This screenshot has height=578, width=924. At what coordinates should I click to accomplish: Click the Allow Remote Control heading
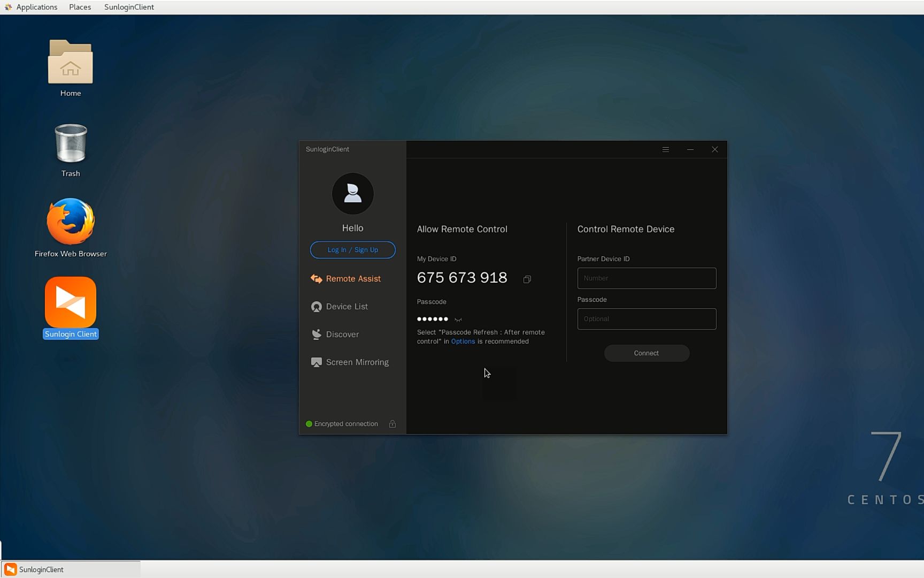[462, 229]
